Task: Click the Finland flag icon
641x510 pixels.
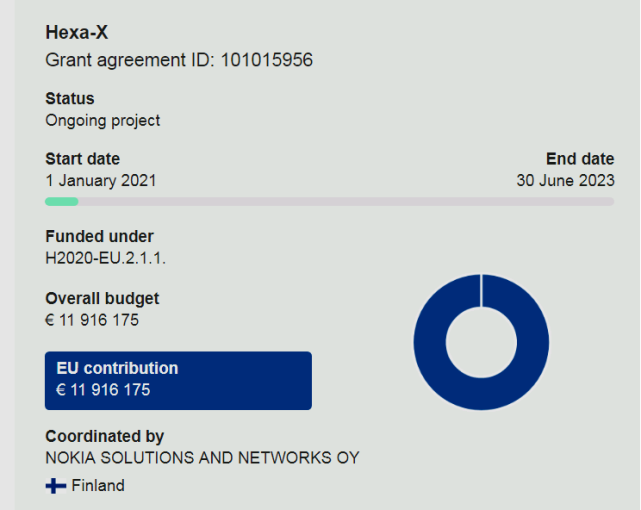Action: [56, 486]
